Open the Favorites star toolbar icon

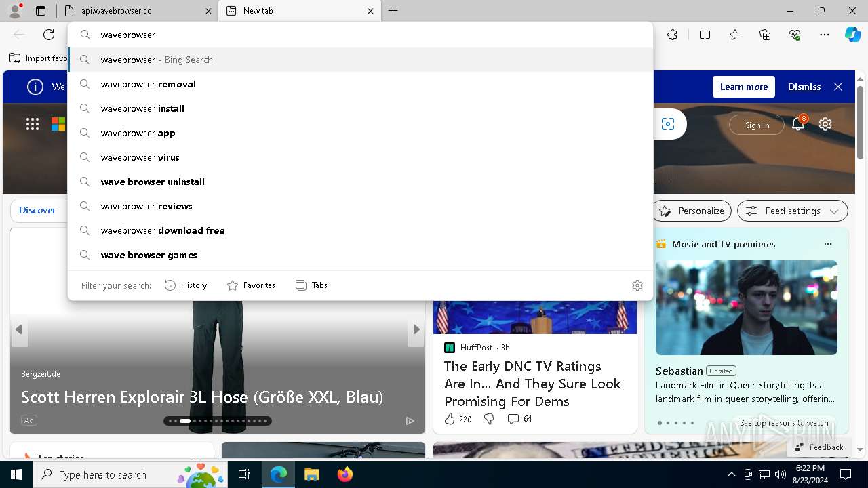[735, 35]
